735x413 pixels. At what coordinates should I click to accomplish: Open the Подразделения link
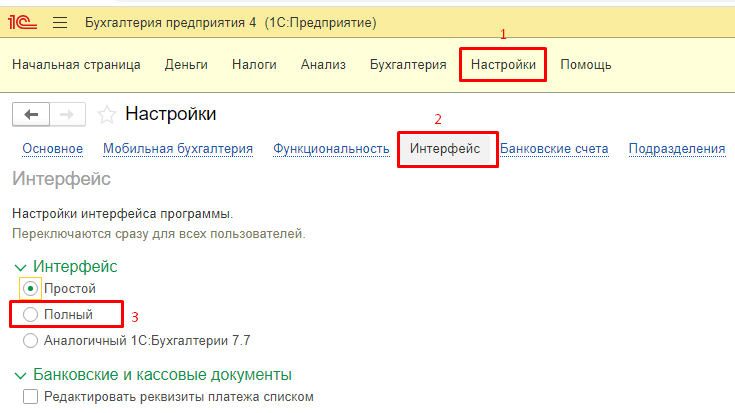[677, 149]
